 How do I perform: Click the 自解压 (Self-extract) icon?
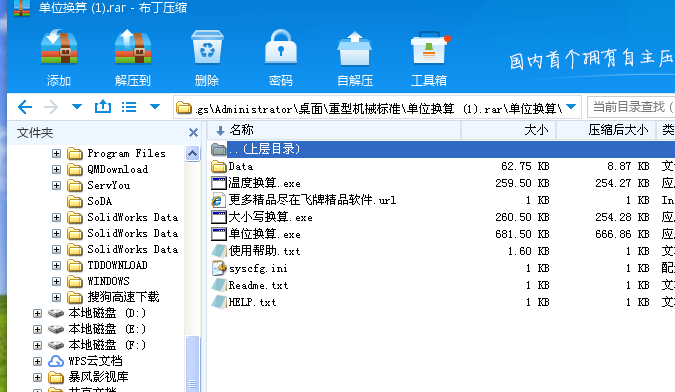(354, 48)
